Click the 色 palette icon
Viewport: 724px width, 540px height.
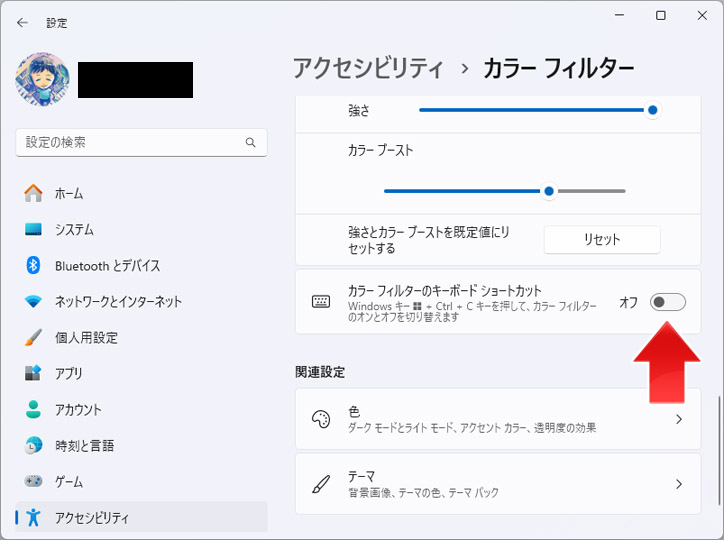click(x=321, y=419)
